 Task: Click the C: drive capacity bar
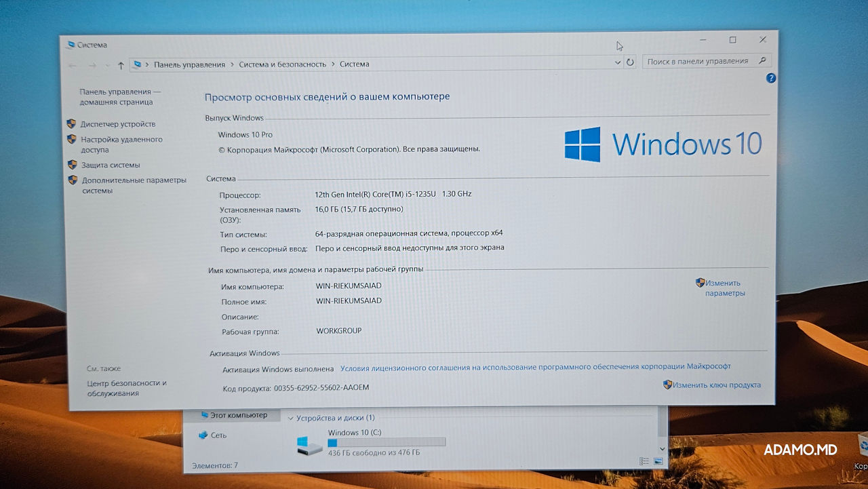point(387,443)
